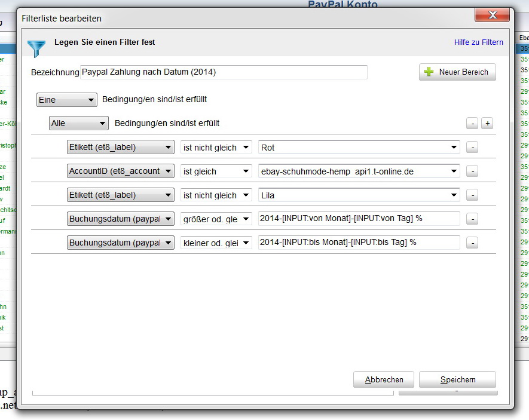Open the größer od. gleich operator dropdown
Screen dimensions: 529x420
216,219
